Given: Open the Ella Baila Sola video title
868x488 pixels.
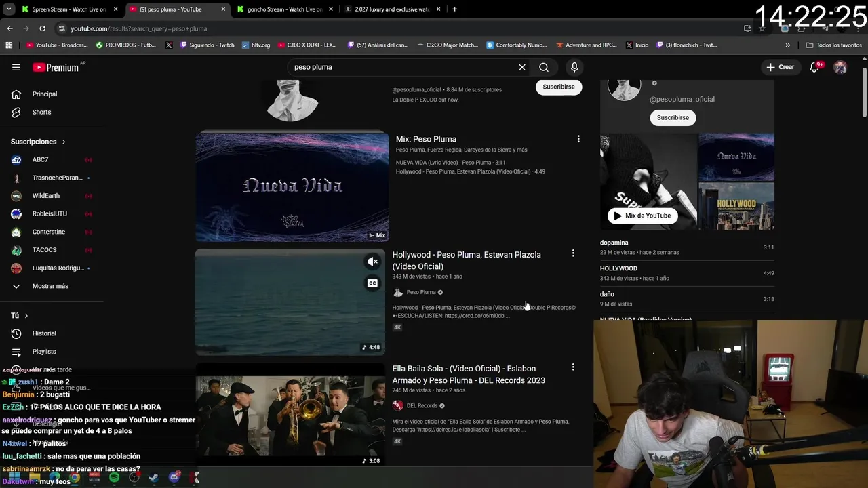Looking at the screenshot, I should pyautogui.click(x=469, y=374).
